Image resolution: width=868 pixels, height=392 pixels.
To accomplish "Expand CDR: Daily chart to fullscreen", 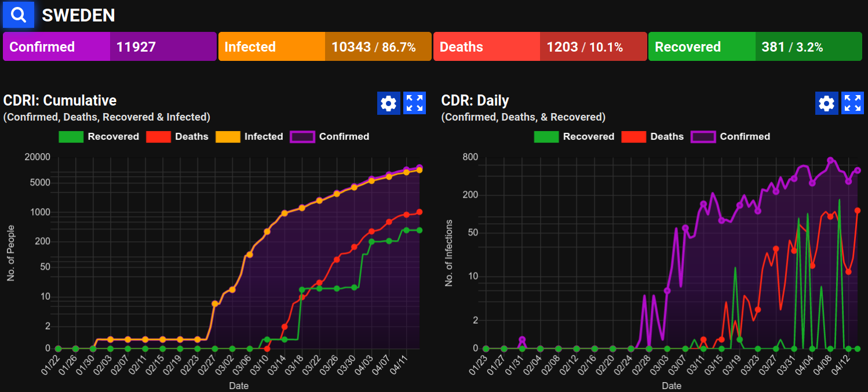I will click(x=852, y=103).
